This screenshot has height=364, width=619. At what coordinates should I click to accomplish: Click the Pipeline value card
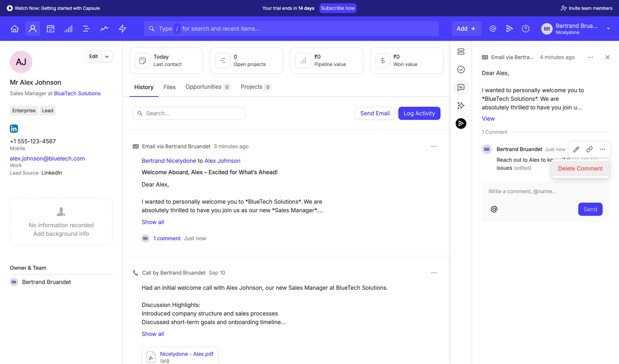(x=327, y=61)
